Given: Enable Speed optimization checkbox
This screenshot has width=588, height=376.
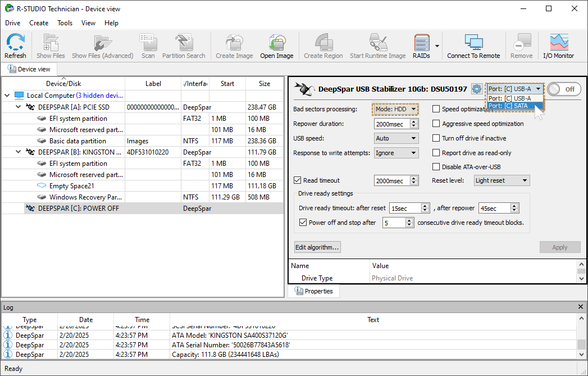Looking at the screenshot, I should click(x=436, y=109).
